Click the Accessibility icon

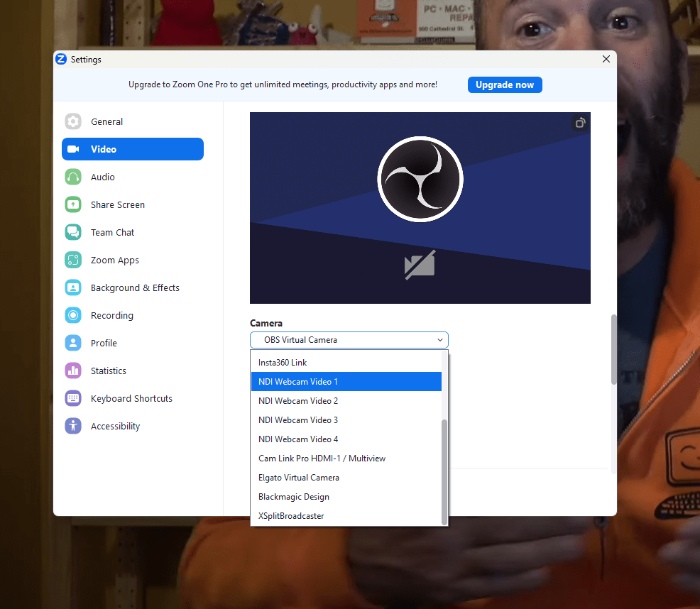click(73, 426)
